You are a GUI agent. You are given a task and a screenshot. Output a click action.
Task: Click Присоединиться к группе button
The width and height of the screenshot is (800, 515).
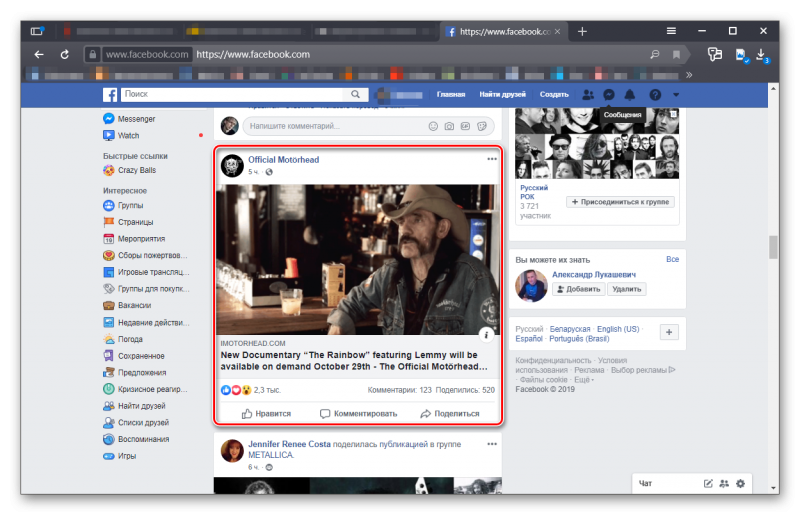pos(620,202)
